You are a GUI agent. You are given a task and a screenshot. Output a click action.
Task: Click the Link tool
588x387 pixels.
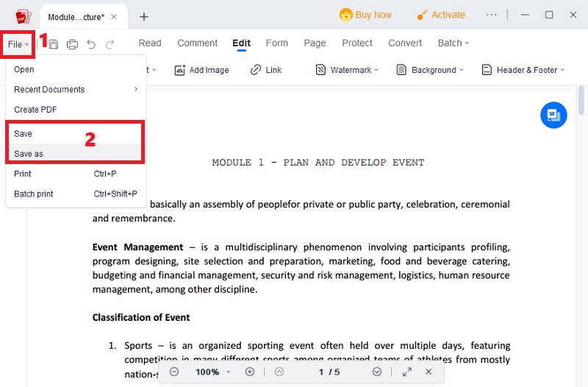point(266,70)
